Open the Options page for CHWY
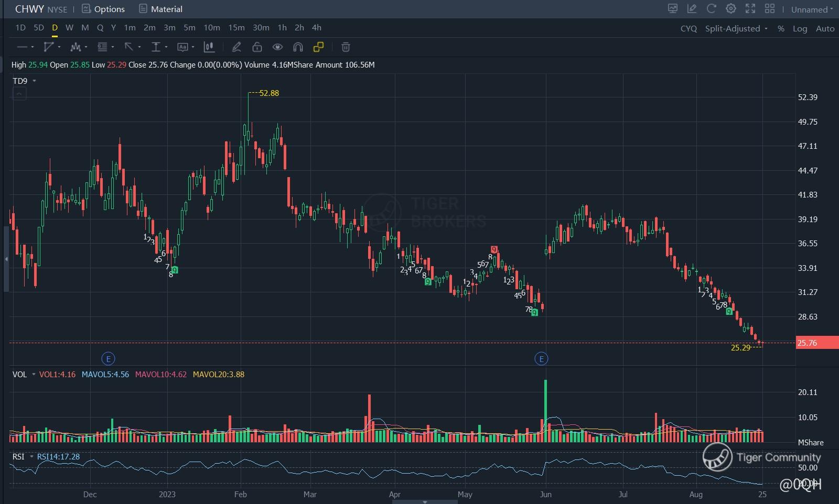Image resolution: width=839 pixels, height=504 pixels. coord(104,9)
